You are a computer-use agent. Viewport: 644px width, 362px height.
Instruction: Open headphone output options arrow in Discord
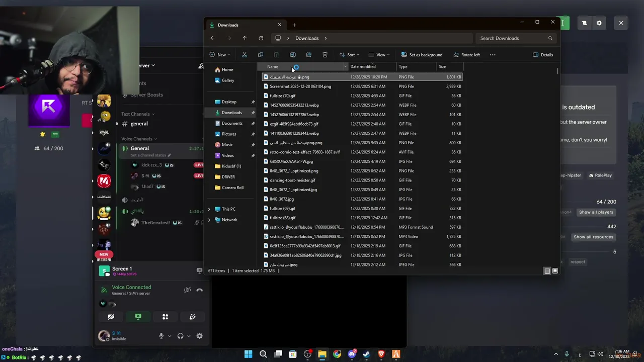[189, 336]
